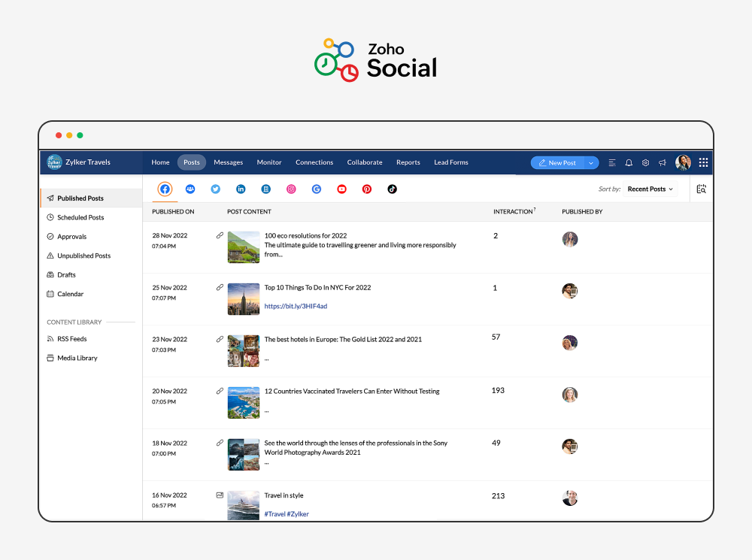Click link icon on 20 Nov 2022 post

220,391
